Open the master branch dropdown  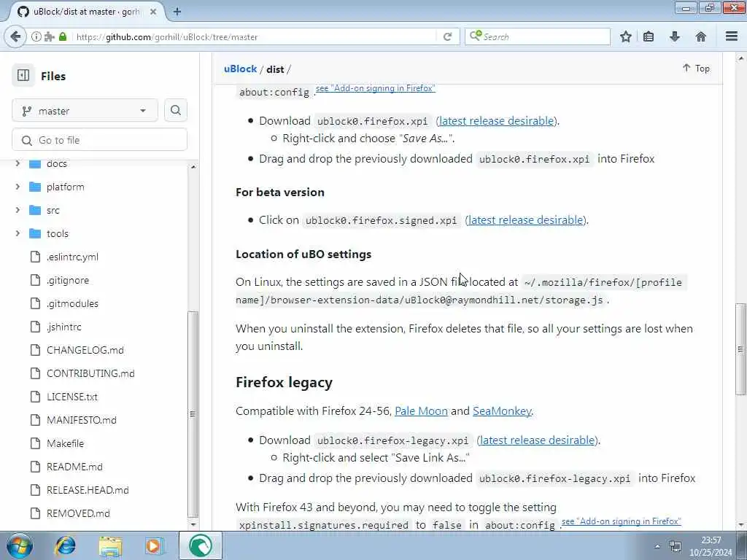[85, 111]
